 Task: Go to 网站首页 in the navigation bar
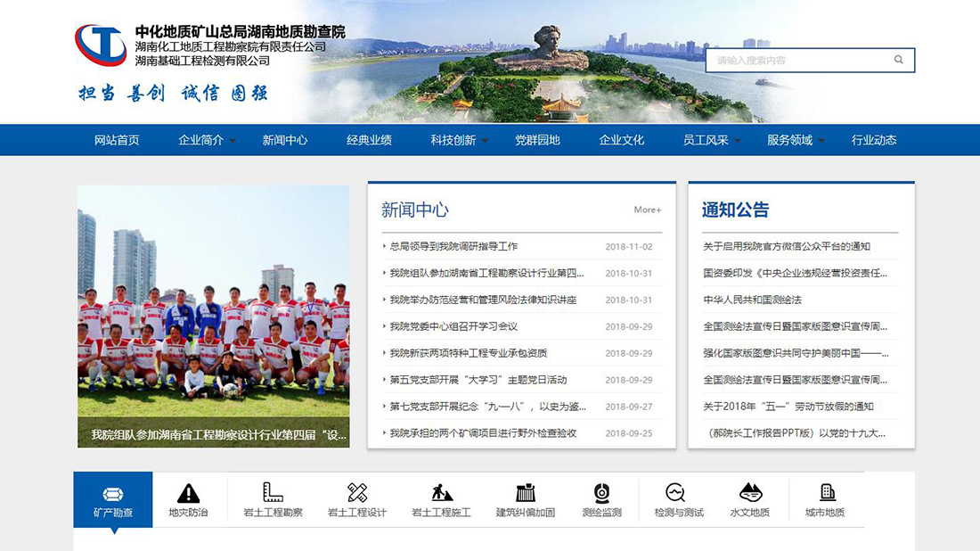point(117,140)
